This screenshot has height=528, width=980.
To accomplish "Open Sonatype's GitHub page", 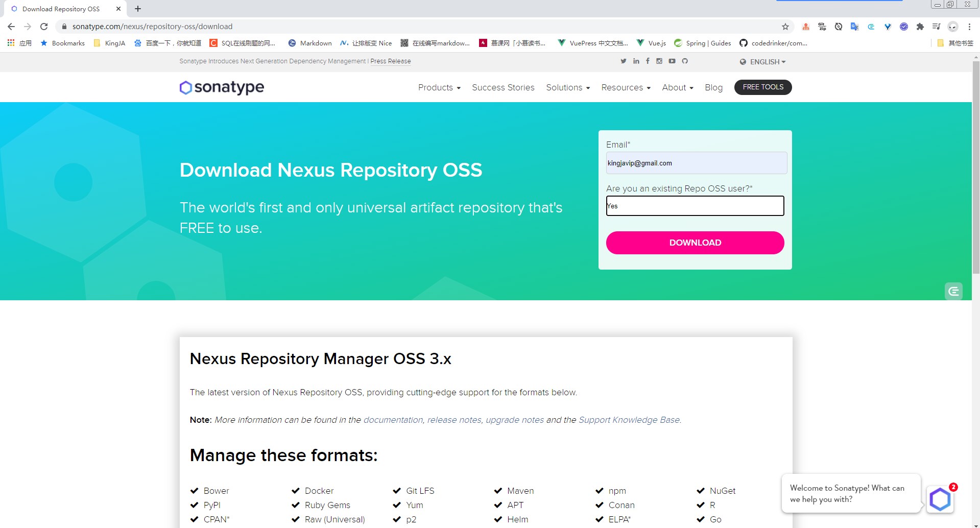I will click(685, 61).
